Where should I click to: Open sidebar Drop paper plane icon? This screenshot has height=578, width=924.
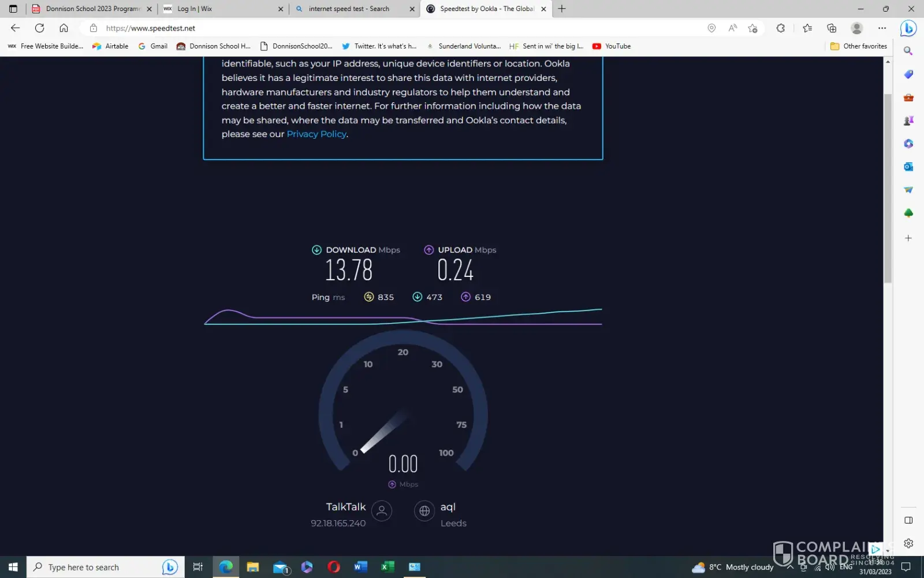(x=908, y=190)
